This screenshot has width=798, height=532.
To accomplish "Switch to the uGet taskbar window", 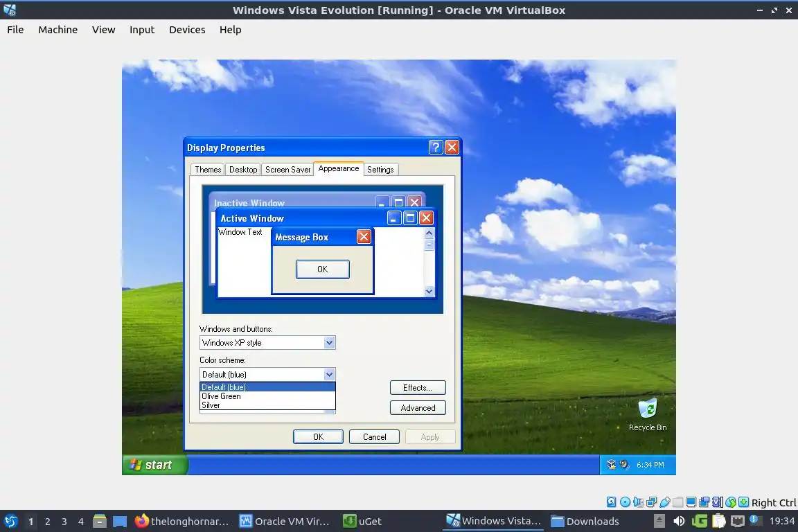I will (x=362, y=521).
